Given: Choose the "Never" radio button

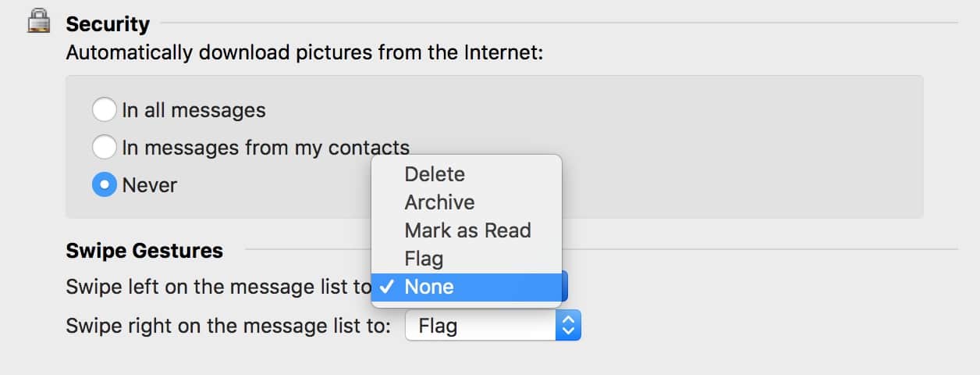Looking at the screenshot, I should (x=104, y=185).
